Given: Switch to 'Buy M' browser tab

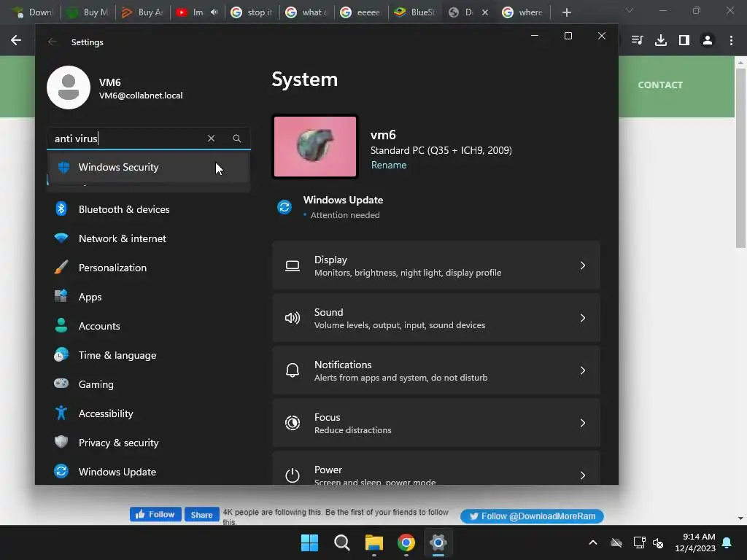Looking at the screenshot, I should pyautogui.click(x=88, y=12).
